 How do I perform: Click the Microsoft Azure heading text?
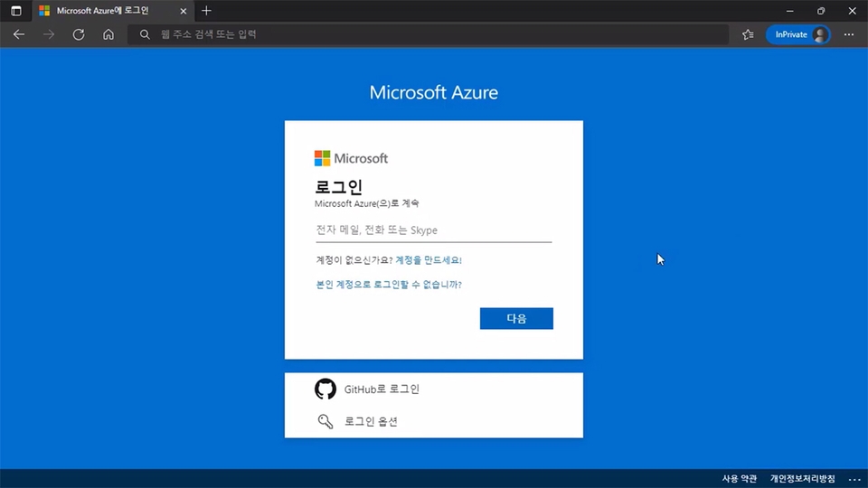(433, 92)
